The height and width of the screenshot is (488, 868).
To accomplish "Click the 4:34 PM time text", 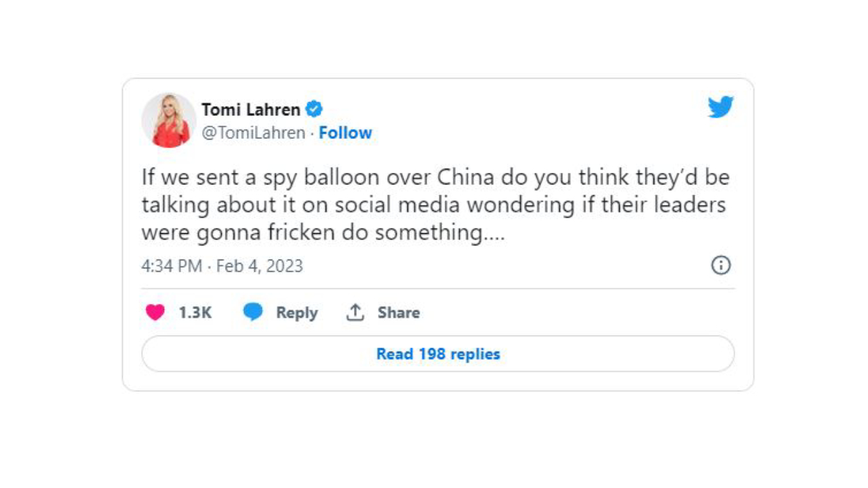I will 171,266.
